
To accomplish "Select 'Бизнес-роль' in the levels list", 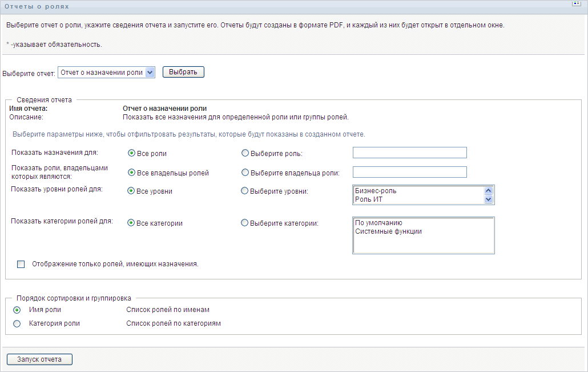I will pyautogui.click(x=376, y=191).
